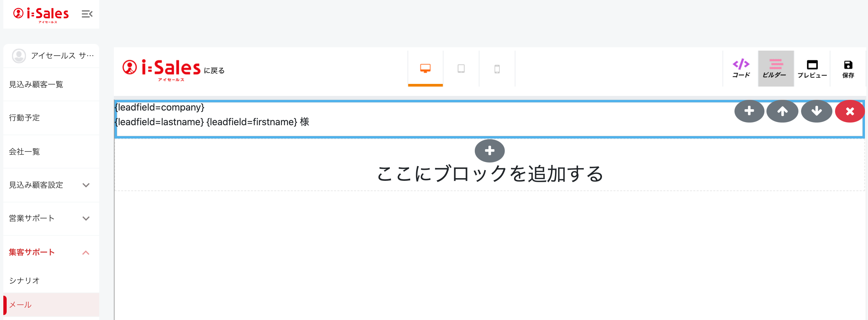Open the シナリオ menu item

pos(24,280)
